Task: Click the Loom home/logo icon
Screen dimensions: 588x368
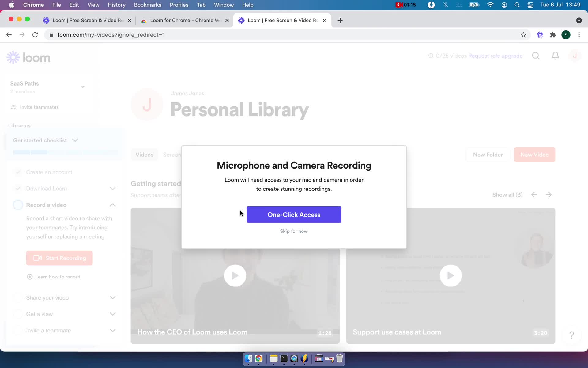Action: coord(28,57)
